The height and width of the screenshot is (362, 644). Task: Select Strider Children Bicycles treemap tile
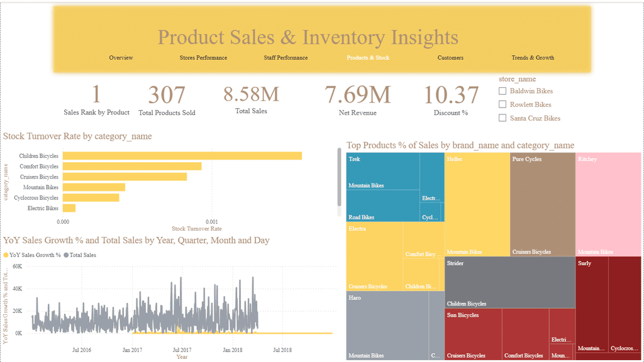[x=510, y=282]
